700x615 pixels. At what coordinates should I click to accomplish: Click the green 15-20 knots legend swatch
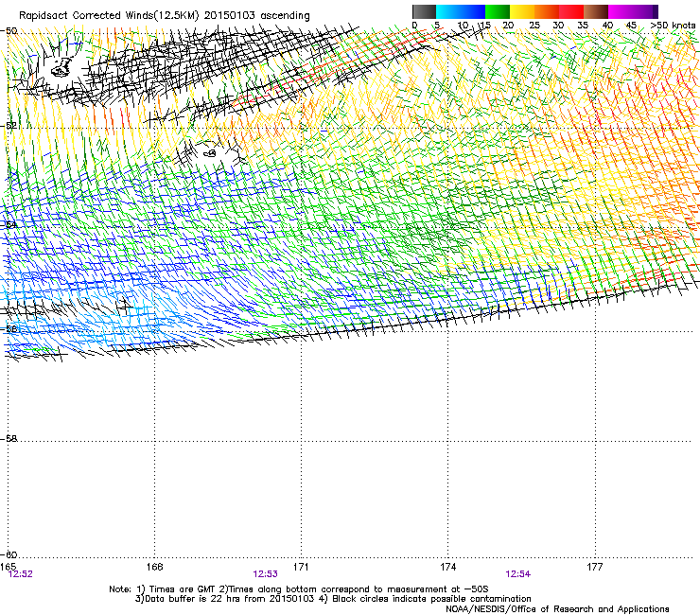[498, 11]
